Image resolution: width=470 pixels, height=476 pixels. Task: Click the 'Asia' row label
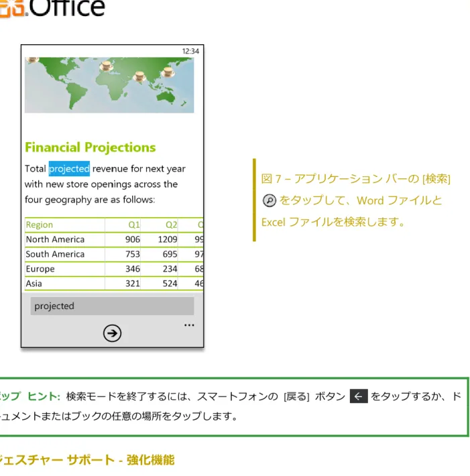pyautogui.click(x=34, y=284)
